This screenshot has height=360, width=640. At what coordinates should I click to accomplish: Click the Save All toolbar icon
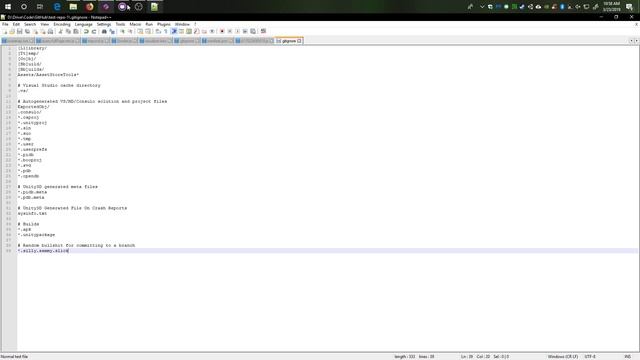[27, 31]
